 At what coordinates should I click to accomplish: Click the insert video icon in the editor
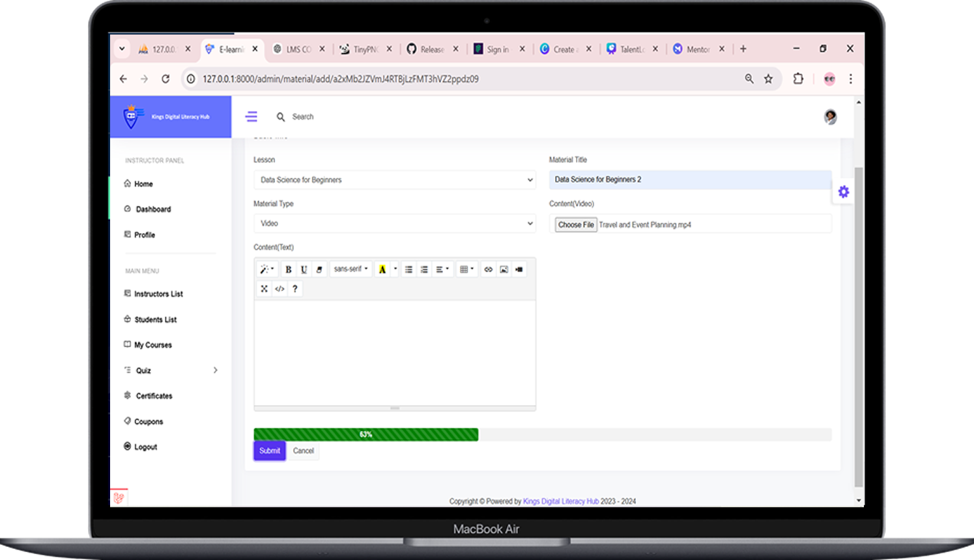point(519,270)
